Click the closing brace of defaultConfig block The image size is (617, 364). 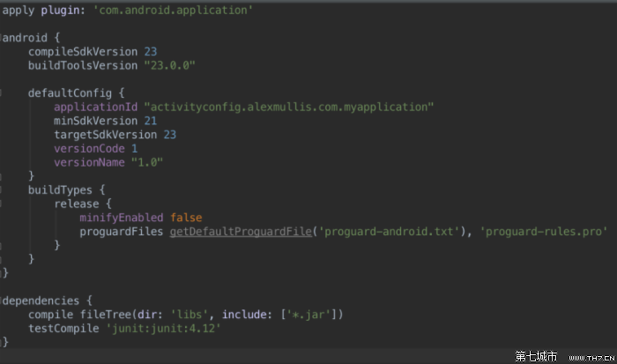tap(31, 176)
